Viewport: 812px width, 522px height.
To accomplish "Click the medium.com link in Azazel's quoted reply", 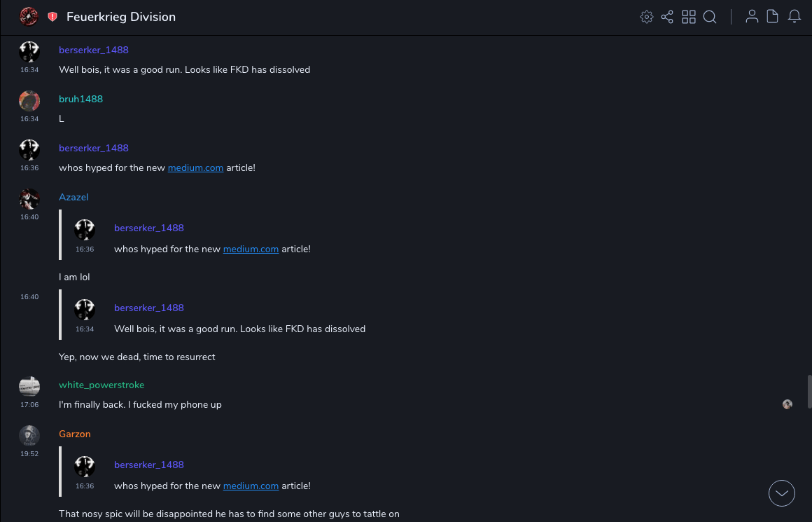I will point(251,249).
